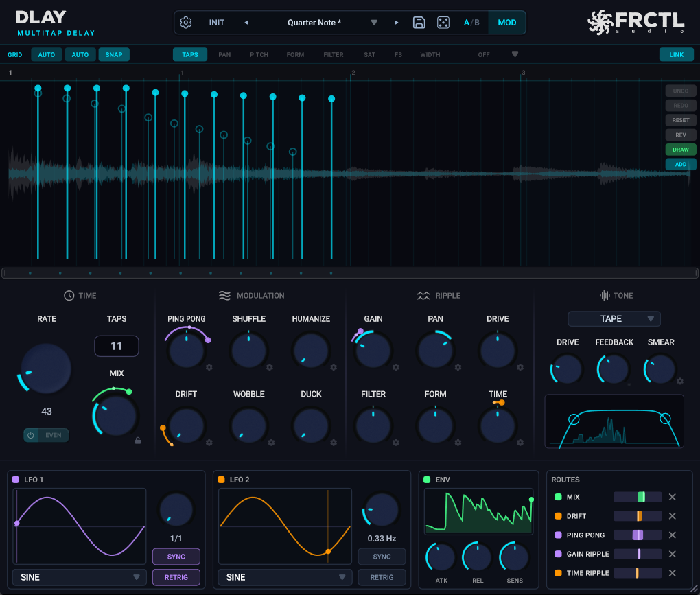Open Shuffle gear settings

pos(270,367)
